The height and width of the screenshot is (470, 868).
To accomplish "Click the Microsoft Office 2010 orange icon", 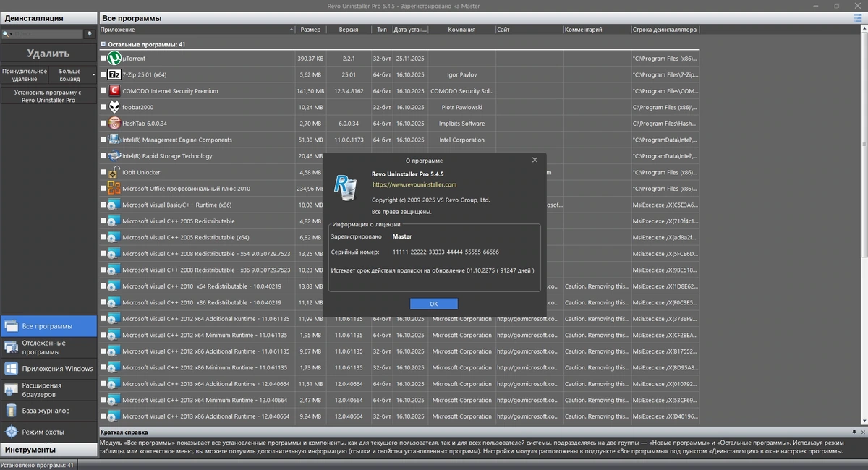I will pos(114,189).
